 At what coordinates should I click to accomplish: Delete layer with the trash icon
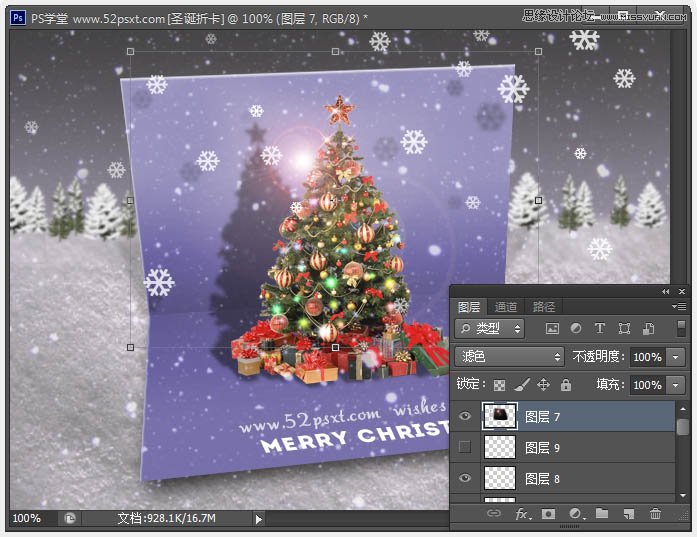[655, 514]
